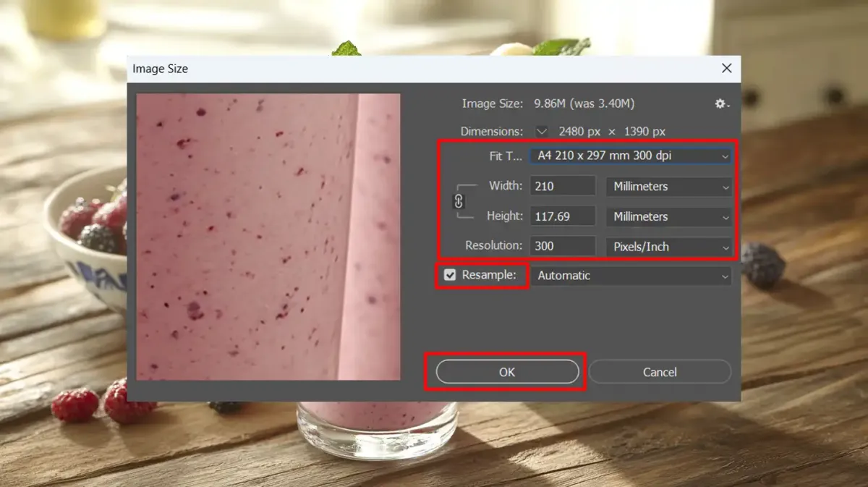Click the smoothie preview image

coord(268,237)
